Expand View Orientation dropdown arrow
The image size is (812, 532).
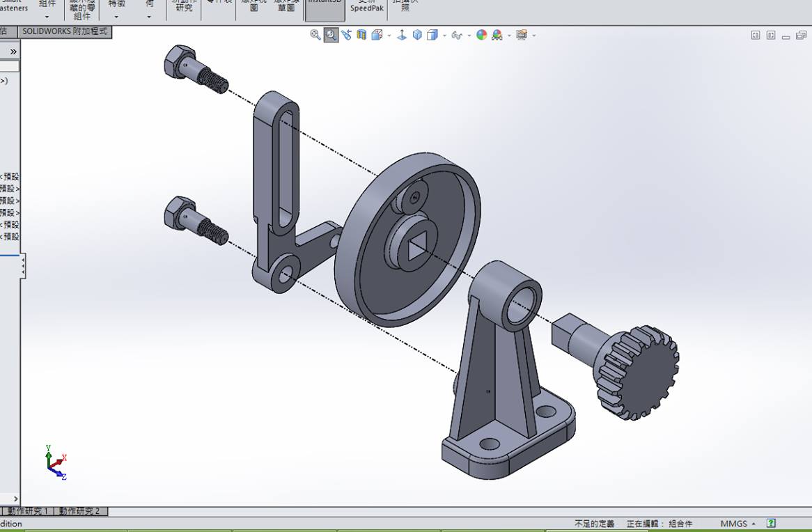point(389,36)
